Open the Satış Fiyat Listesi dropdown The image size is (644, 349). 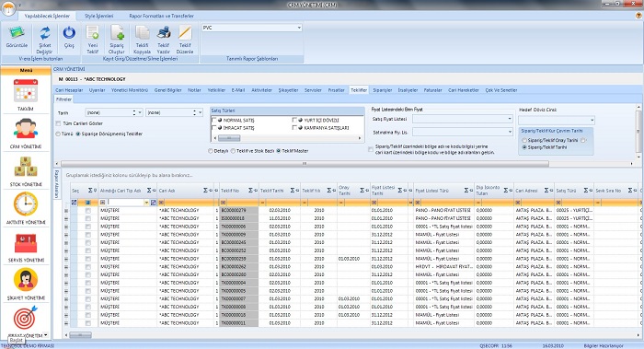[x=510, y=119]
